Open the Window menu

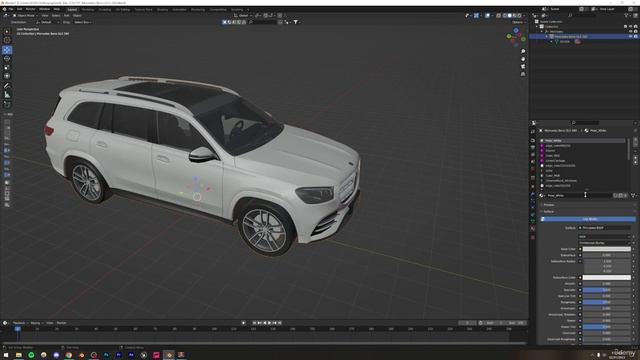pos(44,9)
